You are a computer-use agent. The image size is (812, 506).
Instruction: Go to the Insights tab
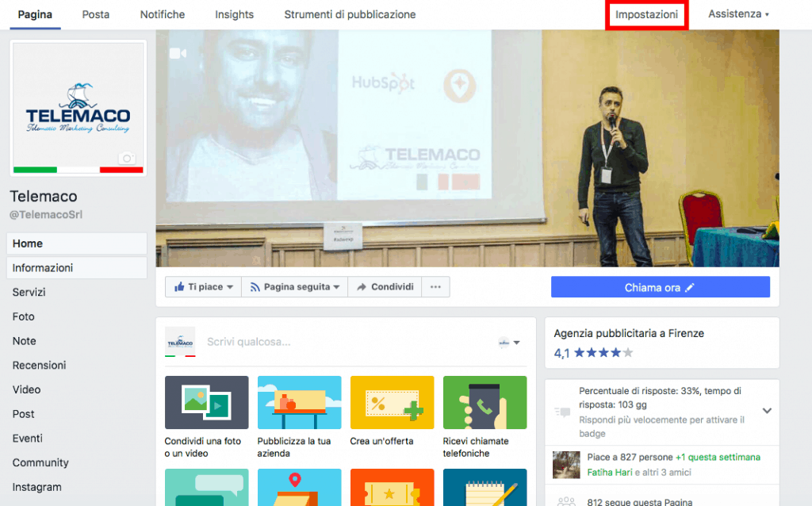point(234,14)
